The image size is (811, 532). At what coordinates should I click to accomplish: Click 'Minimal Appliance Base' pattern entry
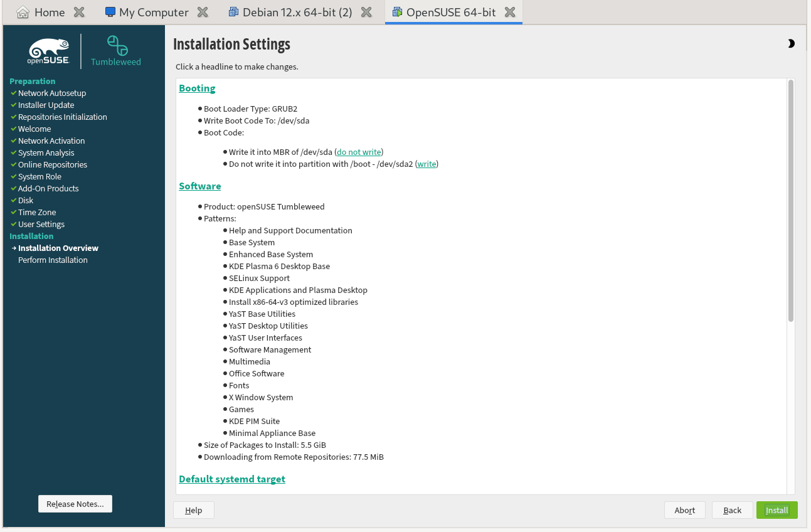272,434
